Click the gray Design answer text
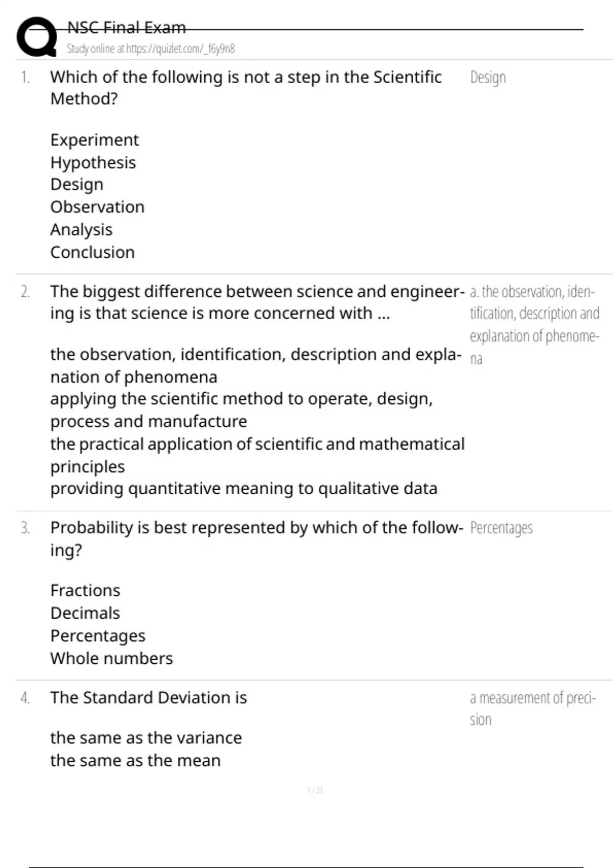613x868 pixels. click(x=488, y=78)
